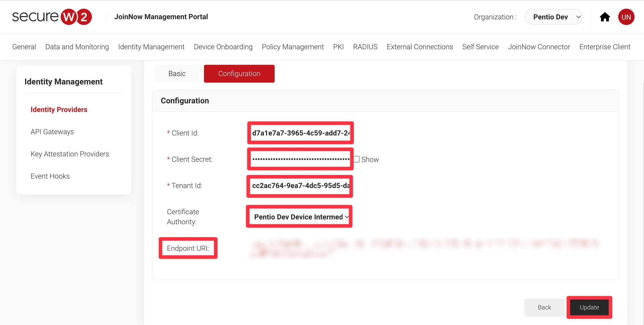Screen dimensions: 644x325
Task: Select Identity Providers in sidebar
Action: tap(59, 109)
